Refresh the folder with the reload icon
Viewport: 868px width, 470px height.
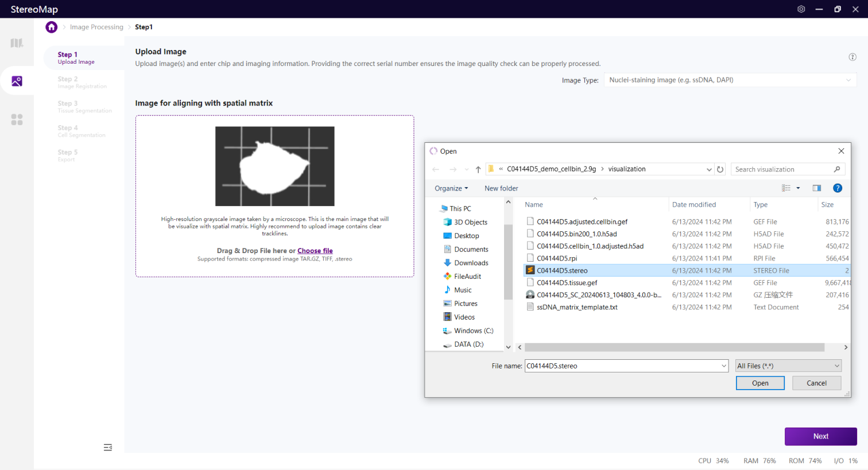720,169
